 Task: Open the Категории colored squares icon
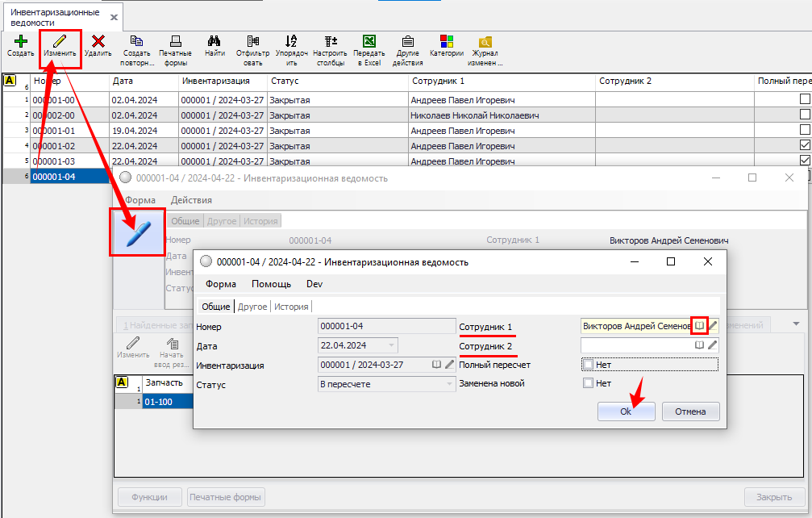[446, 41]
